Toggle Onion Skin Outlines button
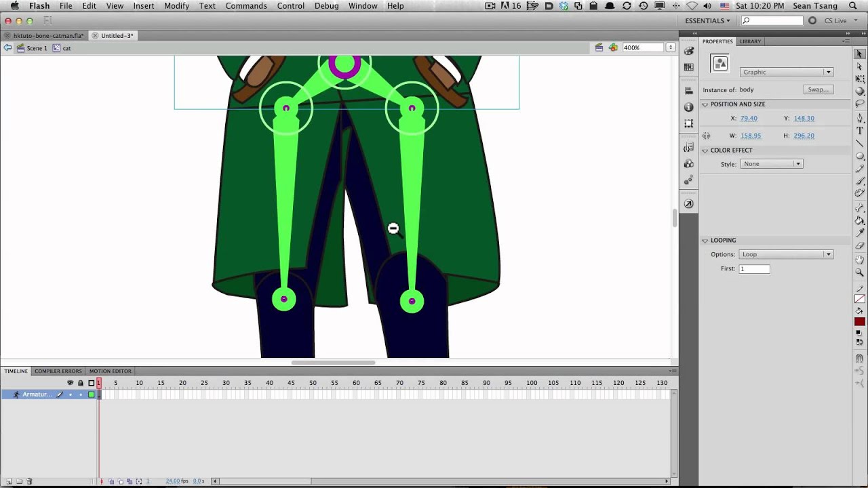 point(120,481)
